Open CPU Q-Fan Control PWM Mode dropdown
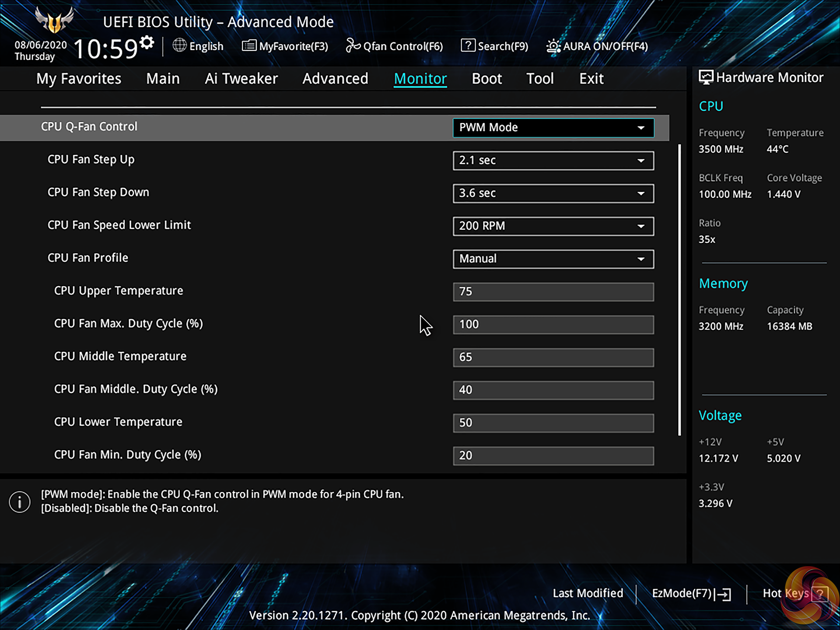Image resolution: width=840 pixels, height=630 pixels. click(553, 128)
